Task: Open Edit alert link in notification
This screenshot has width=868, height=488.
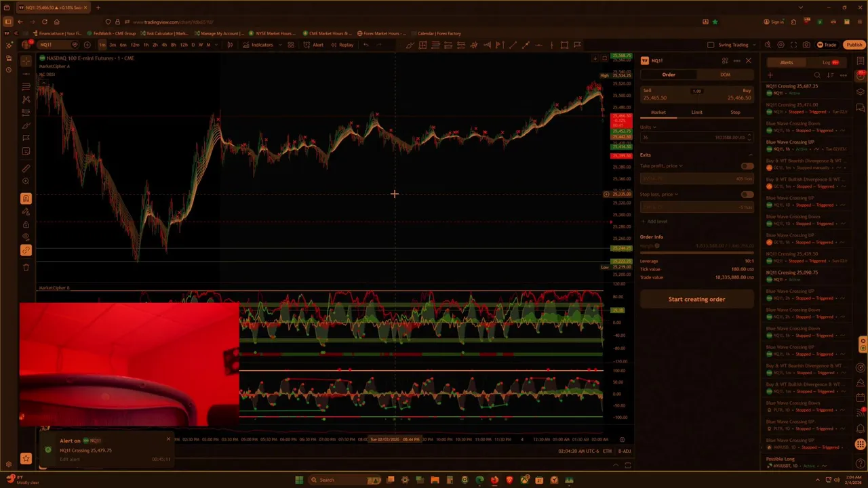Action: click(69, 460)
